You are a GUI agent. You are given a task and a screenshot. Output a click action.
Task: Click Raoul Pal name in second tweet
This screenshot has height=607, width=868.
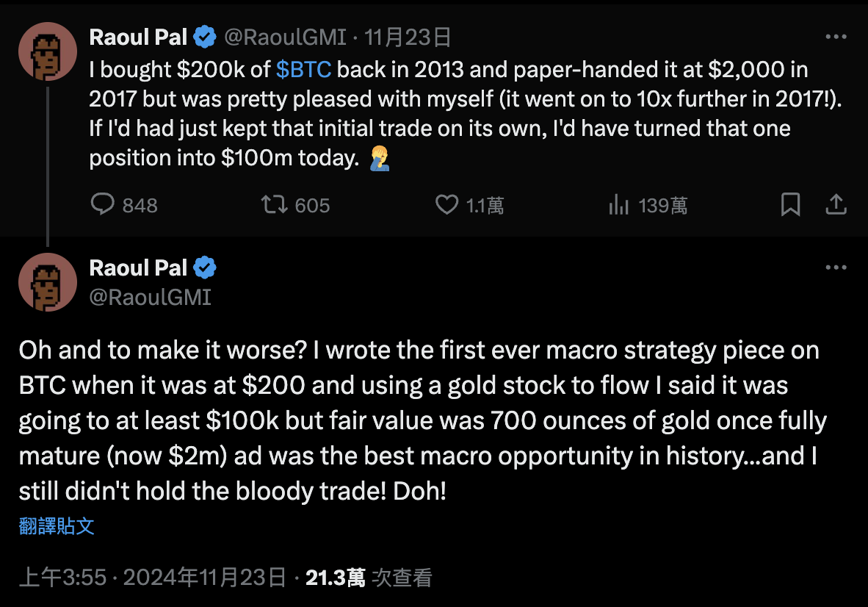138,268
